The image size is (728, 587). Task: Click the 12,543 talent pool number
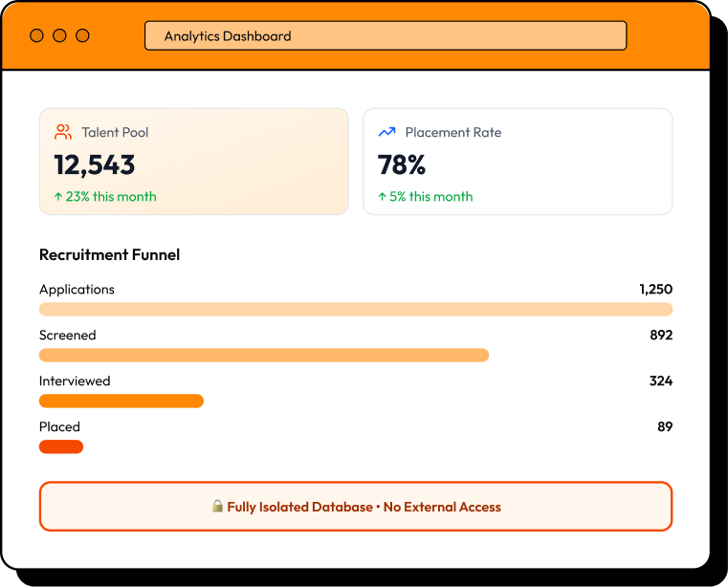[x=95, y=164]
